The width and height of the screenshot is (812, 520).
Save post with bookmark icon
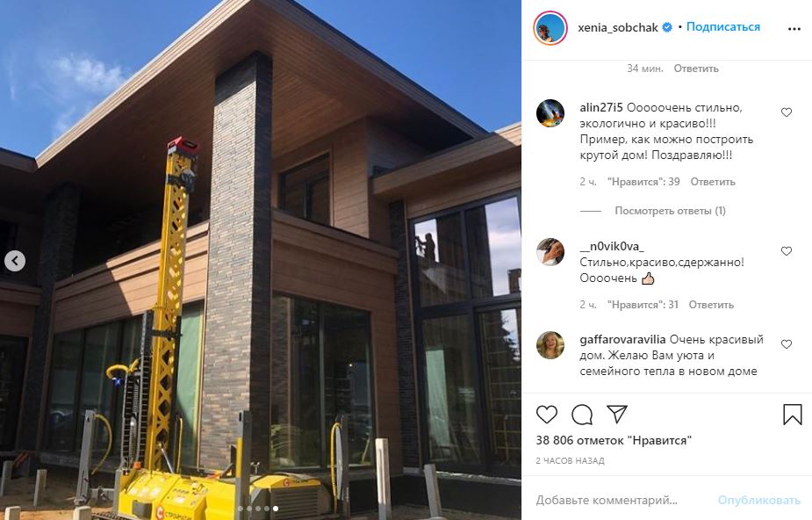[793, 415]
